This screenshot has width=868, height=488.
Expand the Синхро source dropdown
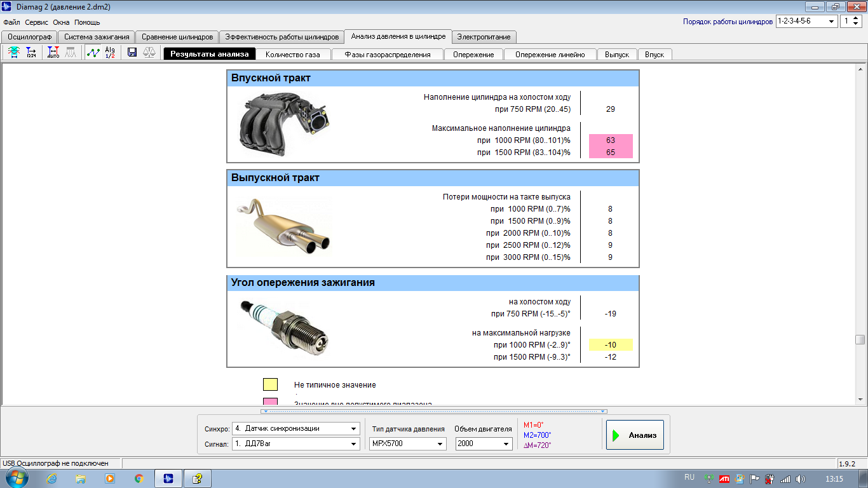point(354,428)
